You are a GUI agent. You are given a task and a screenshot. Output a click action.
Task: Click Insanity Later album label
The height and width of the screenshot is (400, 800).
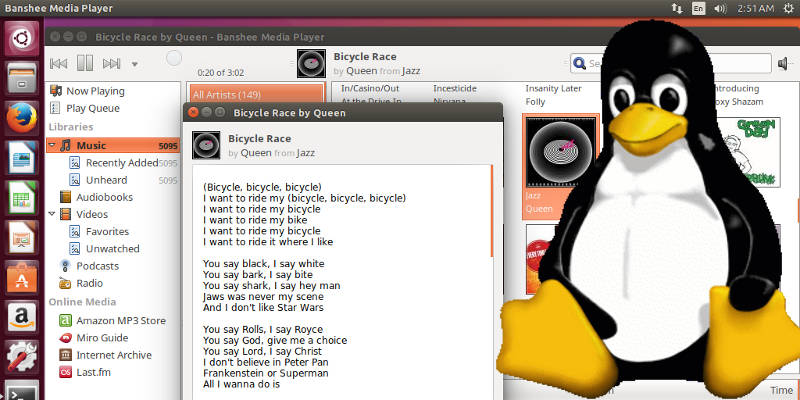tap(554, 89)
